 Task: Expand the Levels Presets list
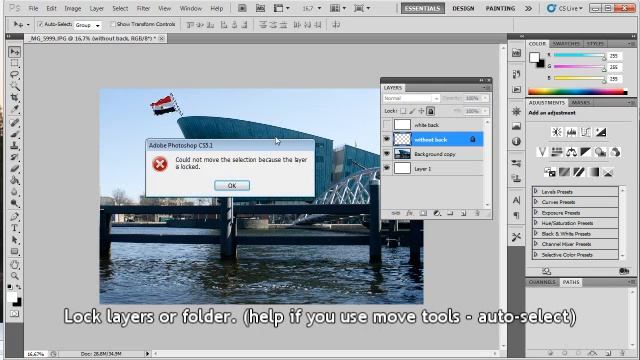coord(536,191)
